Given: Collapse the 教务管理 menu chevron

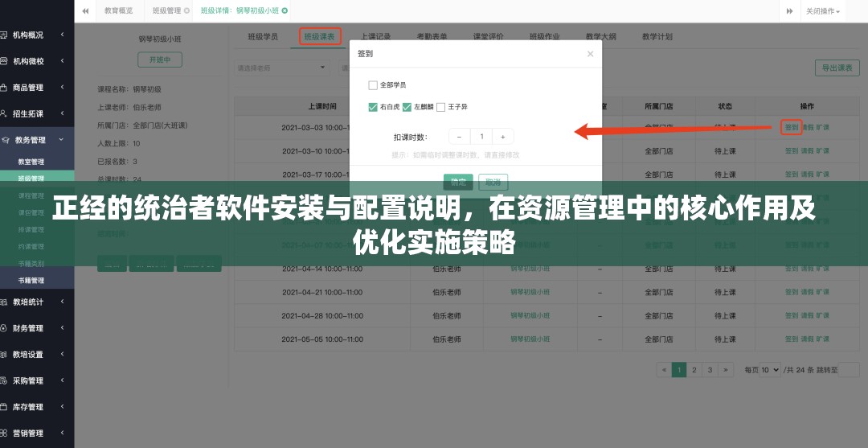Looking at the screenshot, I should (x=62, y=140).
